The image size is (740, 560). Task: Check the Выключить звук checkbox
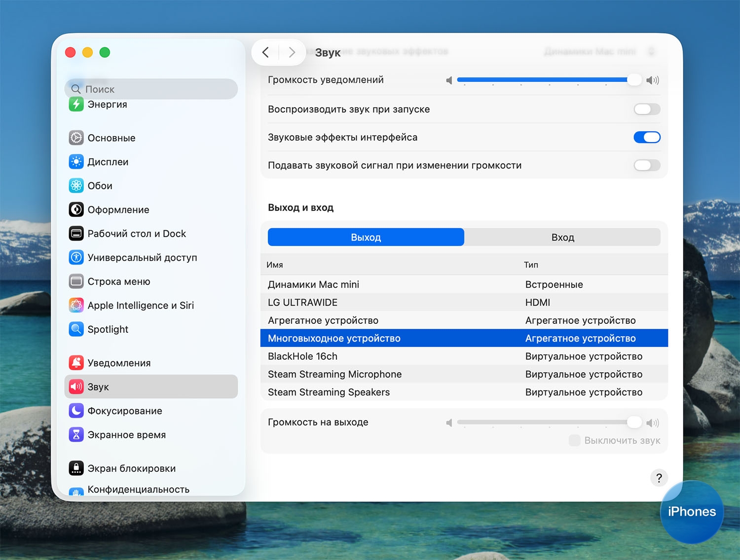tap(574, 440)
